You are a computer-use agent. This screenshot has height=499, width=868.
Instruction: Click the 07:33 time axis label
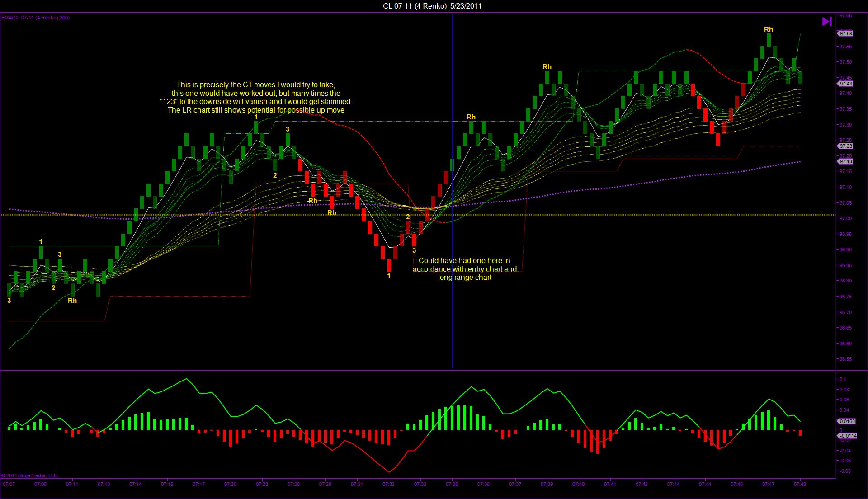(x=420, y=484)
